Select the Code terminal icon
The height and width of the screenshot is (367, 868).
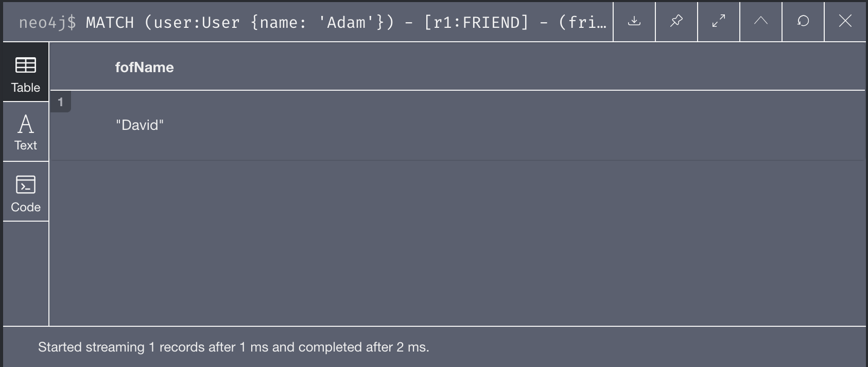click(x=26, y=185)
